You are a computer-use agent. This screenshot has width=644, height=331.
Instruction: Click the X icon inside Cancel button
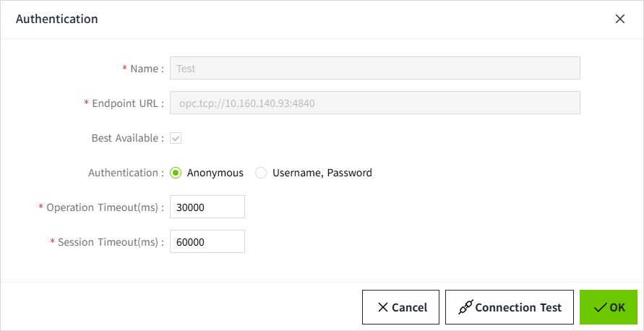(383, 308)
